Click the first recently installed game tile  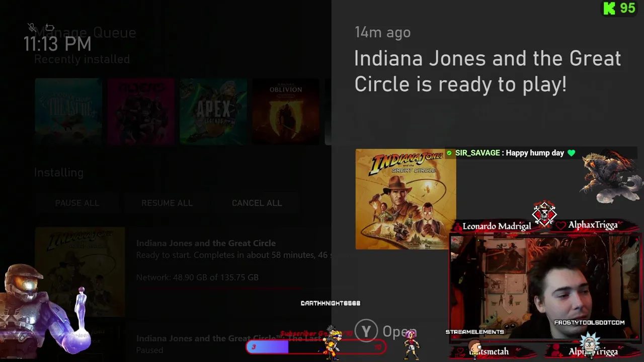pos(68,111)
